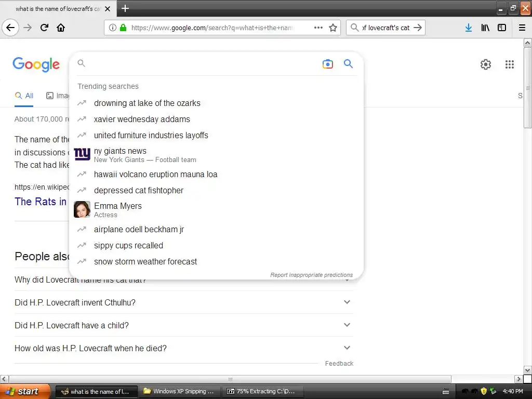This screenshot has width=532, height=399.
Task: Choose 'united furniture industries layoffs' suggestion
Action: [216, 136]
